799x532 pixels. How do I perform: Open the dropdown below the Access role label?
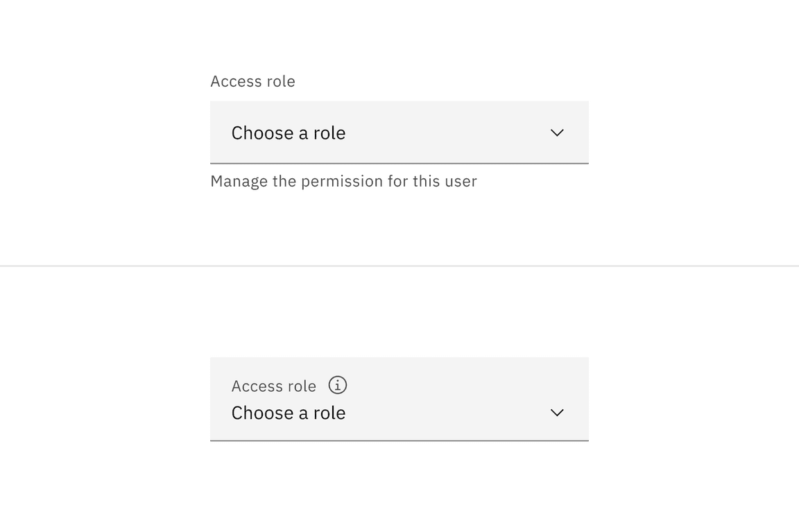(x=399, y=132)
